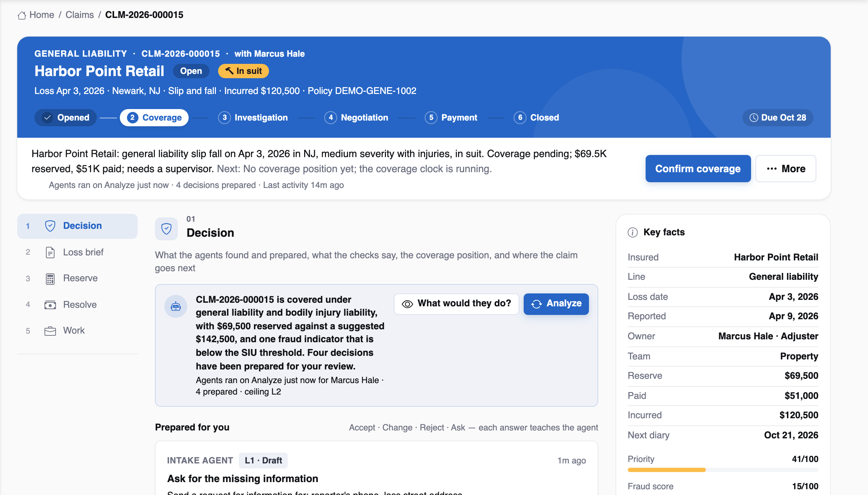Select the Coverage stage step
The height and width of the screenshot is (495, 868).
pos(154,118)
